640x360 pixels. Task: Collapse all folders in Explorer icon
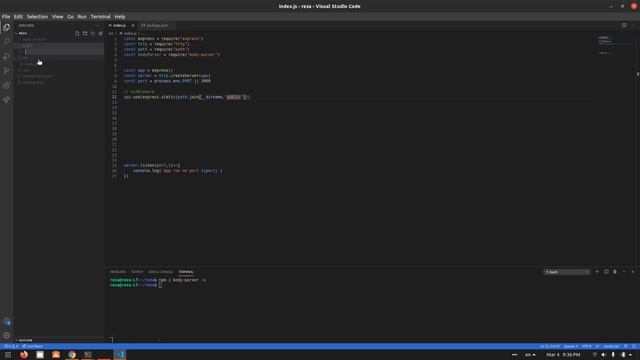click(x=100, y=33)
